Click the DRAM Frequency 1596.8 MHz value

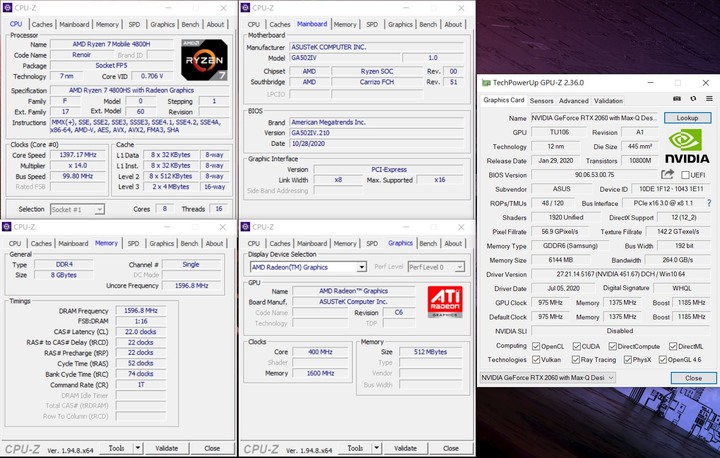[141, 311]
